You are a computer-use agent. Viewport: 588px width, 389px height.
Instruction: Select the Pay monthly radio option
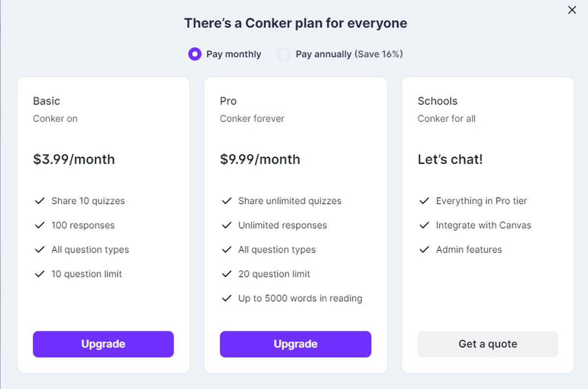[x=195, y=54]
